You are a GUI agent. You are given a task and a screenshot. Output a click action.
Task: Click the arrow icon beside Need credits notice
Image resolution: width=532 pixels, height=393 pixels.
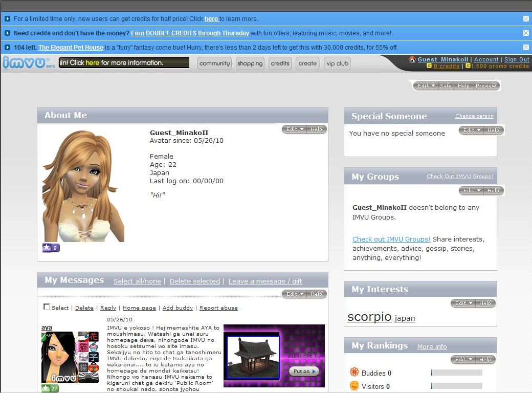[8, 33]
